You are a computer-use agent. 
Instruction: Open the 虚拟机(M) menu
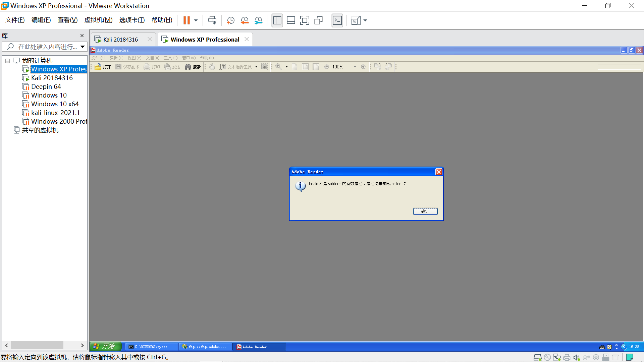pos(98,20)
